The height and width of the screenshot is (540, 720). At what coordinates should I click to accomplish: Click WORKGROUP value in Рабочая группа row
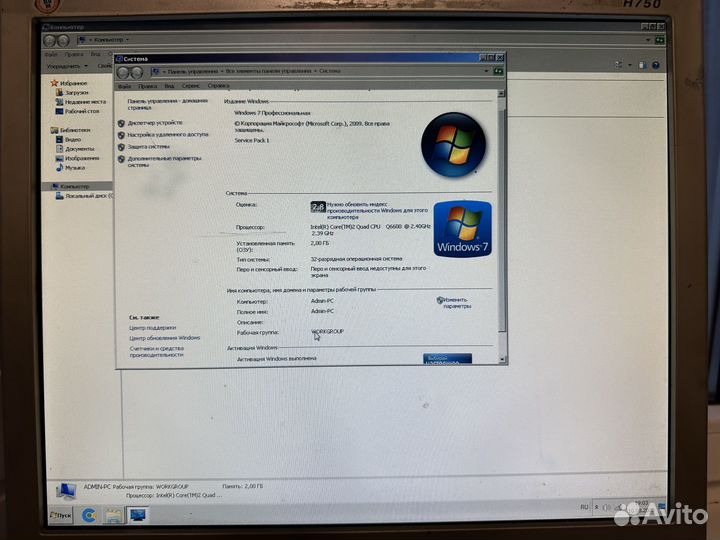coord(327,331)
